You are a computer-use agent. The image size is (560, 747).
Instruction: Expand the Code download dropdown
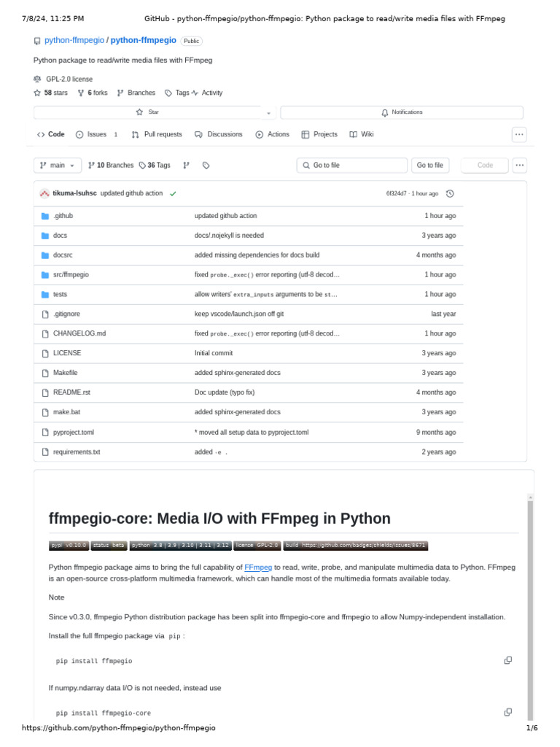tap(485, 166)
